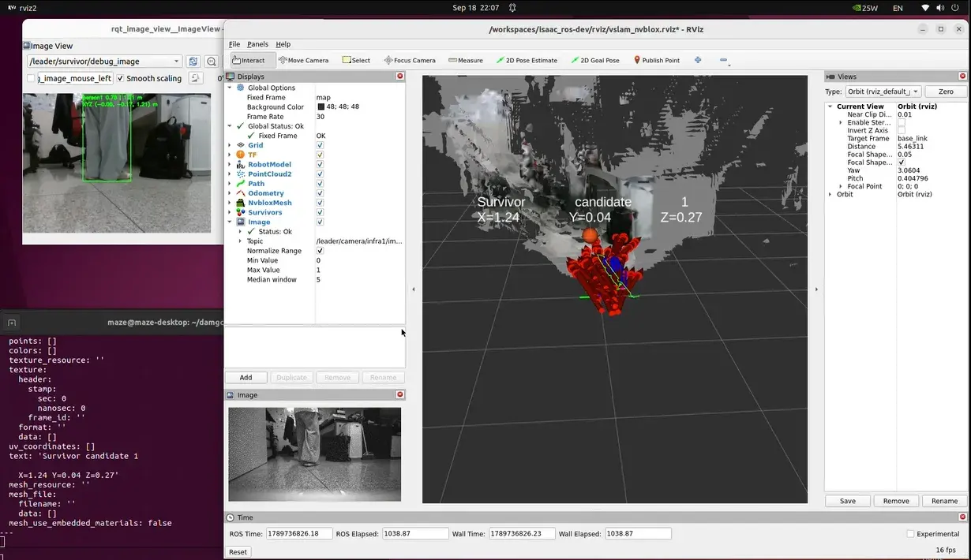Open the view Type dropdown
This screenshot has height=560, width=971.
click(884, 91)
